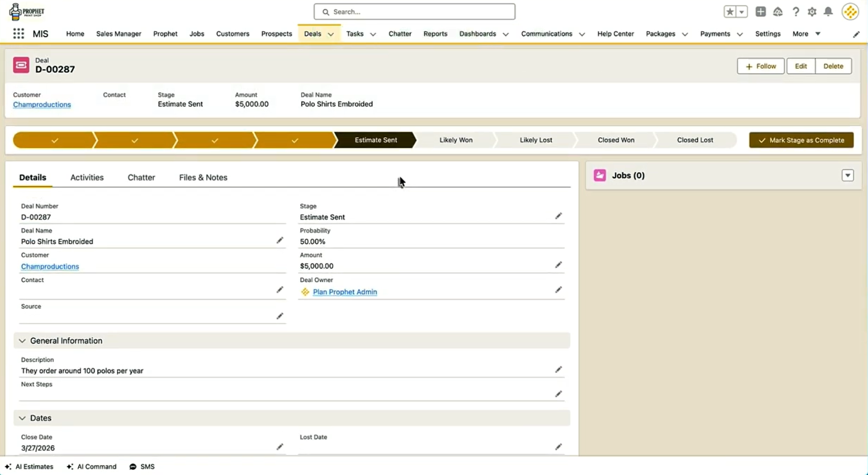The image size is (868, 475).
Task: Click the Prophet Print Shop logo
Action: coord(27,12)
